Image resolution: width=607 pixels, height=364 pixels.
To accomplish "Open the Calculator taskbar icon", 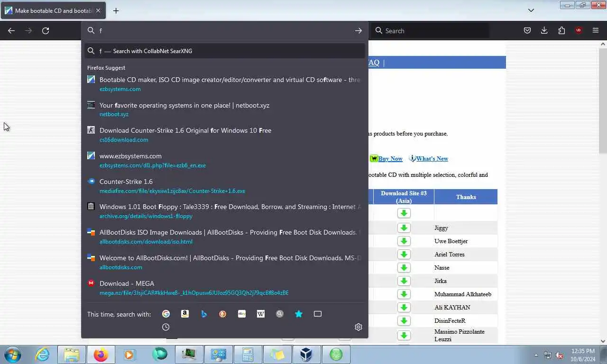I will coord(248,355).
